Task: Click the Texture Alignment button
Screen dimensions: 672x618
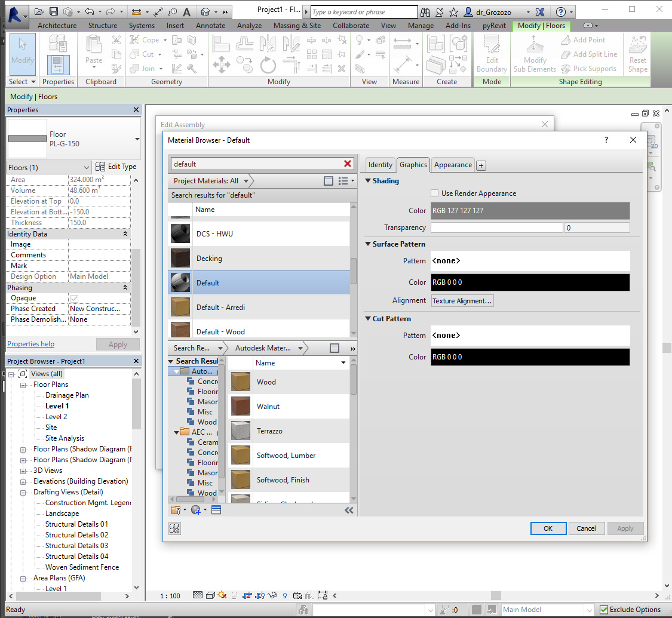Action: point(462,301)
